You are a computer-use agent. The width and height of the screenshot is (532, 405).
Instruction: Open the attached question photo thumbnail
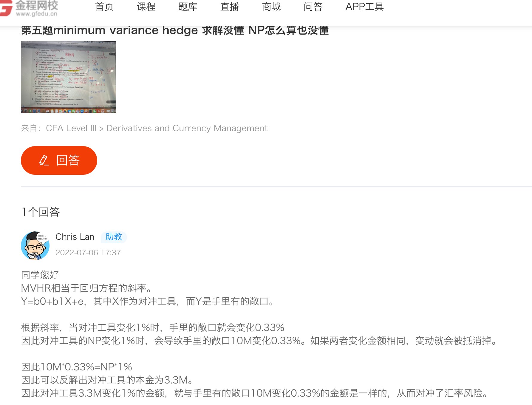[x=69, y=77]
